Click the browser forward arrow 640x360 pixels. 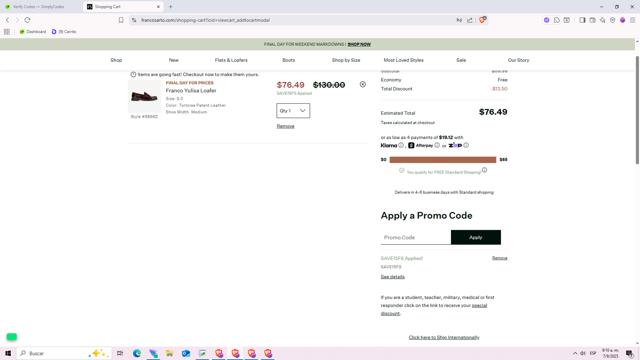17,20
